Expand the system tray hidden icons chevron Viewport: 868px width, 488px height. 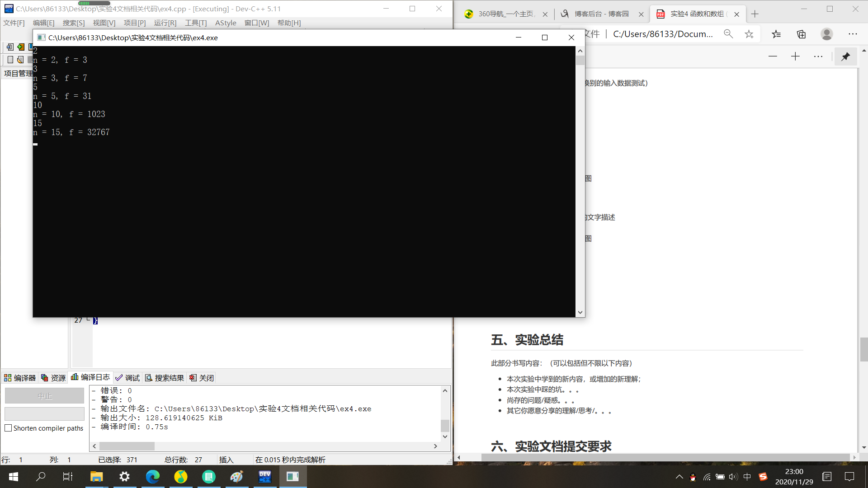click(x=679, y=477)
